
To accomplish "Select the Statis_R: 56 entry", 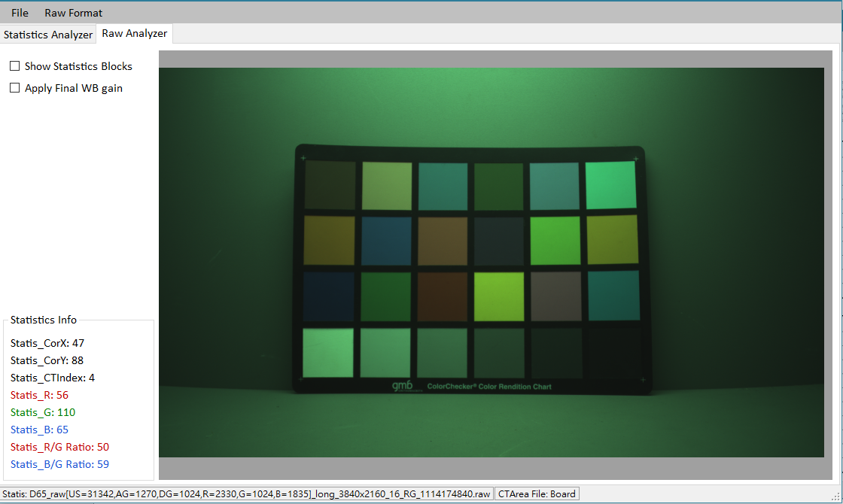I will coord(39,395).
